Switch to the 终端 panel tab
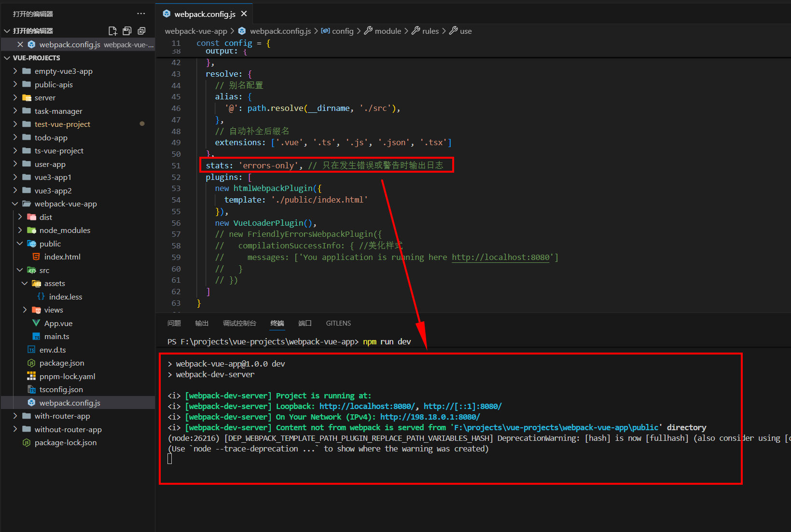Viewport: 791px width, 532px height. point(278,323)
